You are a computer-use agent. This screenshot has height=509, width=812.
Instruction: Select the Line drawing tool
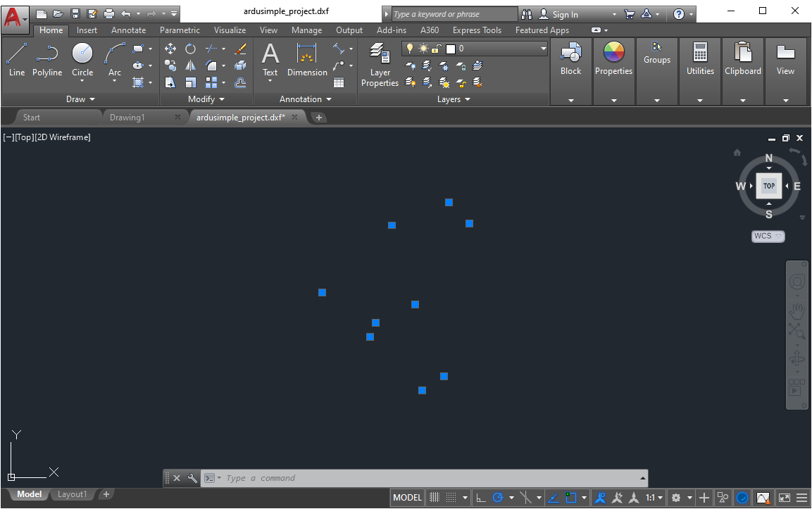coord(16,59)
